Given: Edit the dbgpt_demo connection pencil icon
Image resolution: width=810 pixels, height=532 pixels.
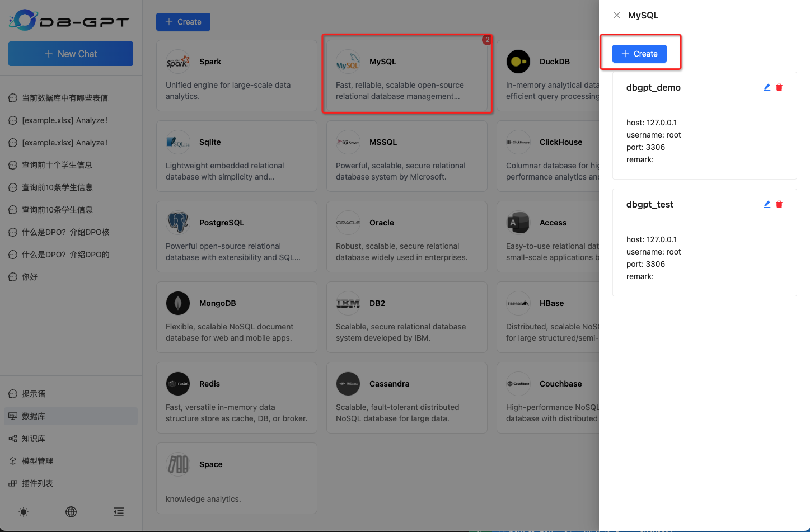Looking at the screenshot, I should click(767, 87).
